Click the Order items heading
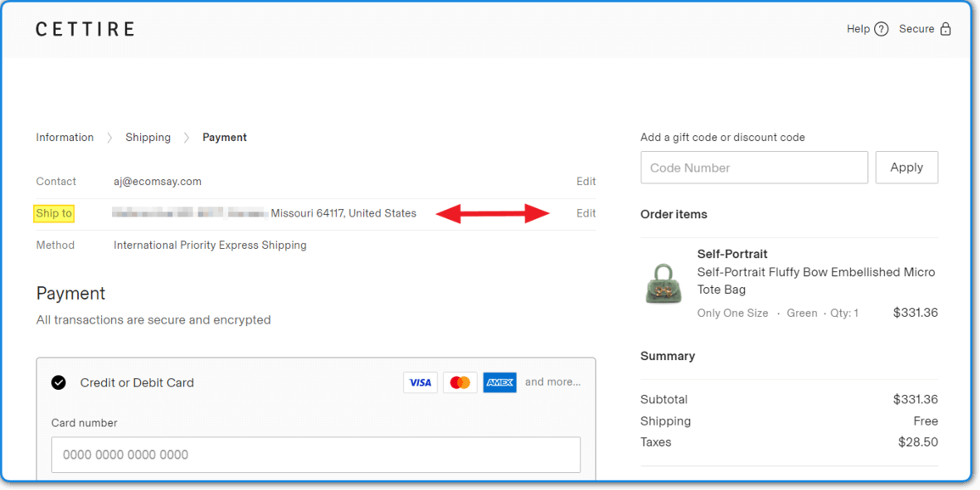 674,214
